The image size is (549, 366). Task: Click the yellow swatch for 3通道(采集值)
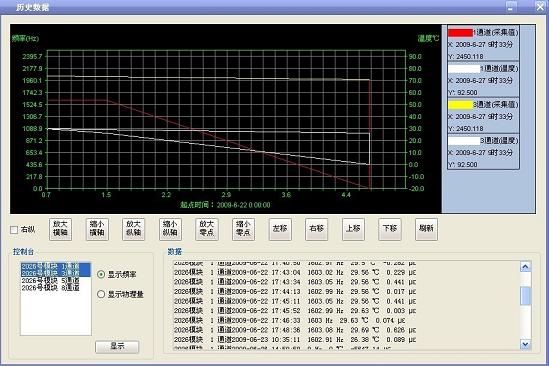(460, 105)
